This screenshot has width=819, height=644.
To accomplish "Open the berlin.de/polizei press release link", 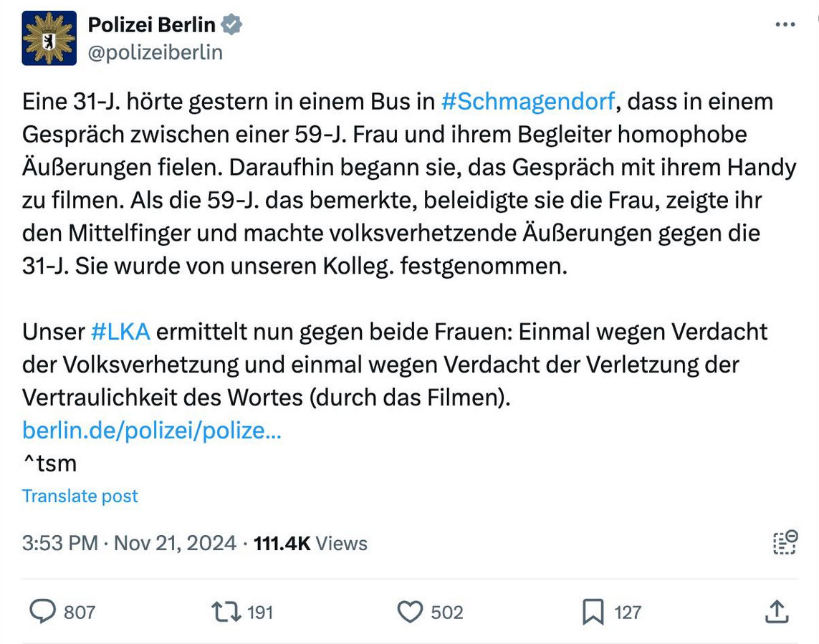I will click(151, 431).
